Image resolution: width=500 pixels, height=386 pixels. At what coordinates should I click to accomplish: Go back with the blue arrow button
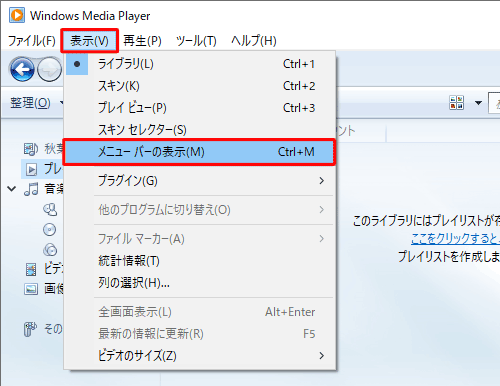point(22,69)
